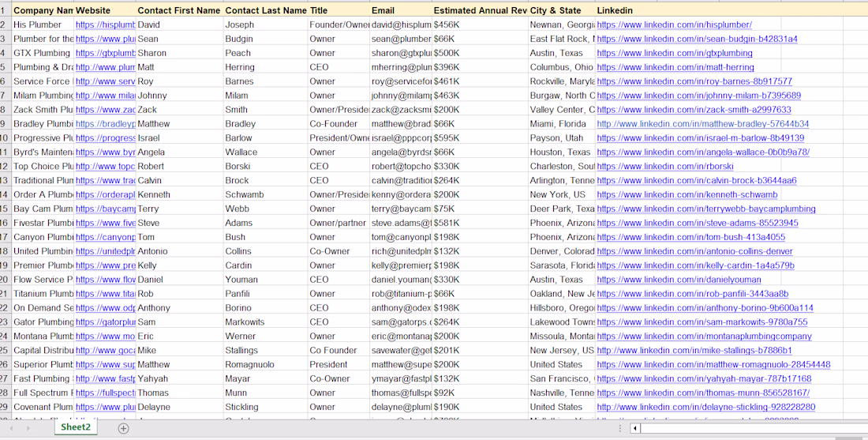
Task: Select the Estimated Annual Revenue header
Action: tap(480, 10)
